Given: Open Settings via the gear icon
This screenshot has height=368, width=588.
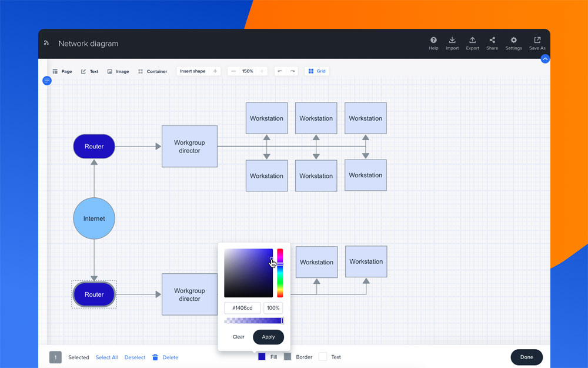Looking at the screenshot, I should 513,41.
